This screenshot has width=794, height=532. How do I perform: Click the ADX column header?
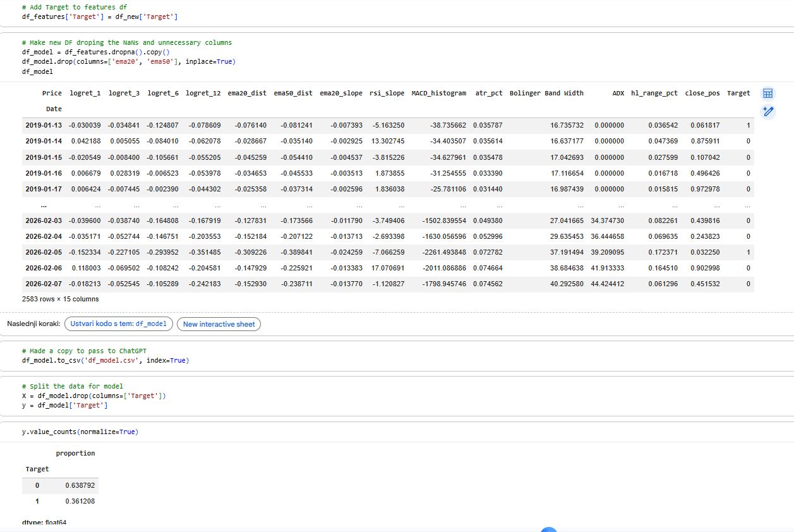(x=618, y=93)
